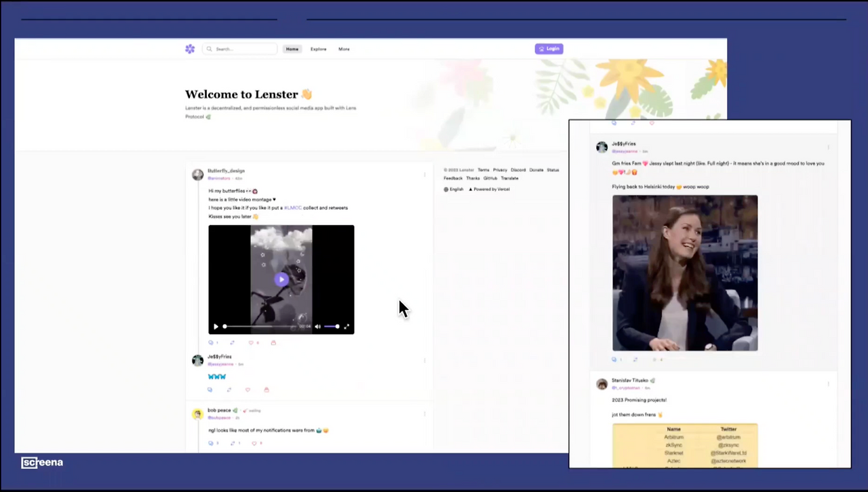Open the Butterfly_design profile name

pyautogui.click(x=226, y=171)
